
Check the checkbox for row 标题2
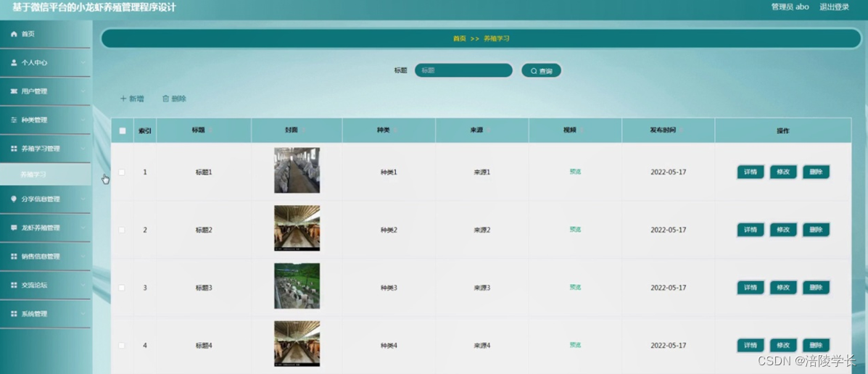pos(122,230)
